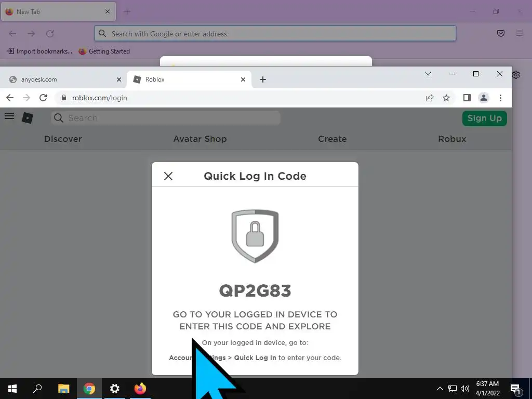This screenshot has height=399, width=532.
Task: Open the Roblox hamburger menu
Action: tap(9, 116)
